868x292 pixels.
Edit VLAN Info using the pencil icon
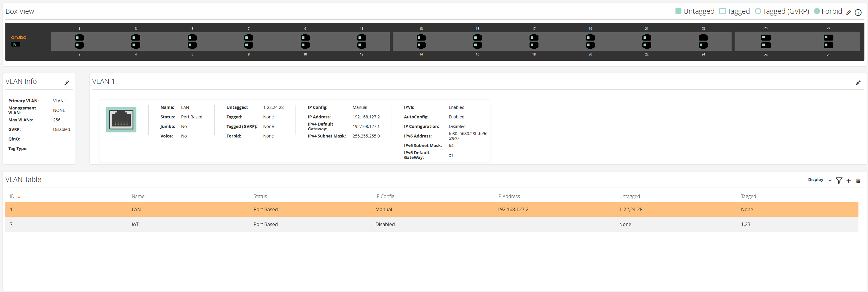pyautogui.click(x=67, y=83)
